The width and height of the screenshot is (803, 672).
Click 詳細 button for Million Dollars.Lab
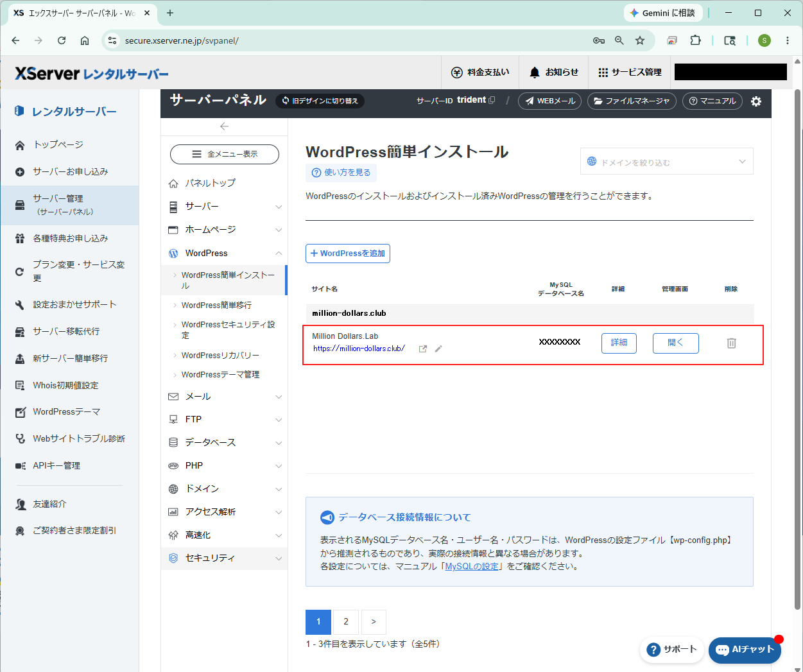pyautogui.click(x=619, y=343)
